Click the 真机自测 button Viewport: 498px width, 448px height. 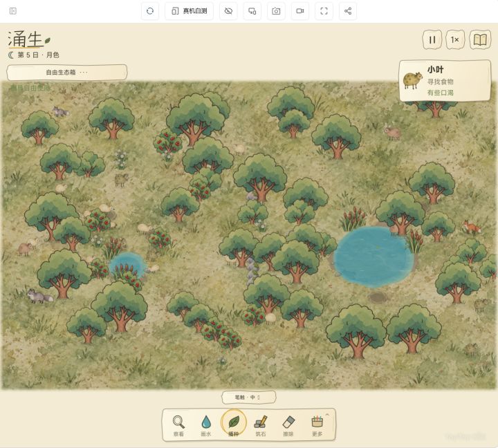tap(190, 11)
